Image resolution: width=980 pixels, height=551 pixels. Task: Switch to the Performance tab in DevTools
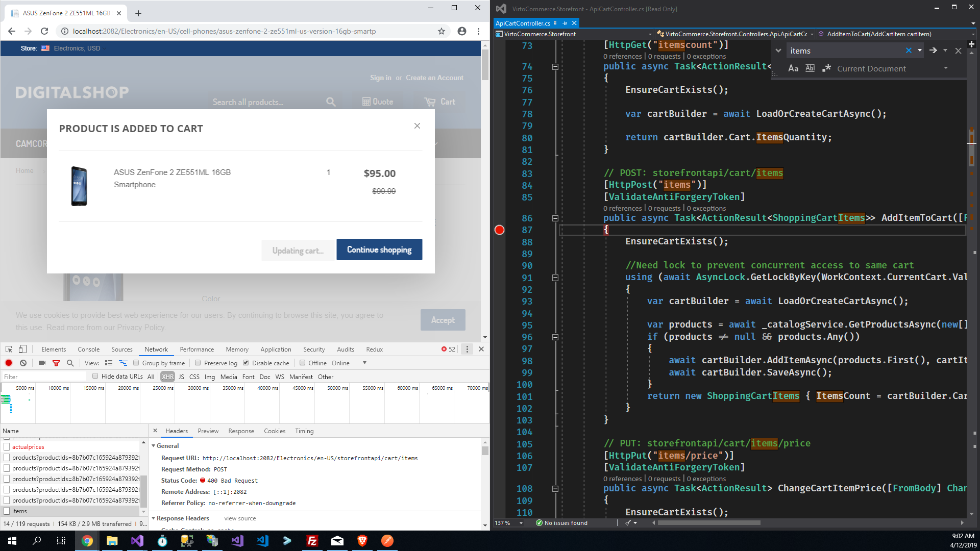coord(197,349)
